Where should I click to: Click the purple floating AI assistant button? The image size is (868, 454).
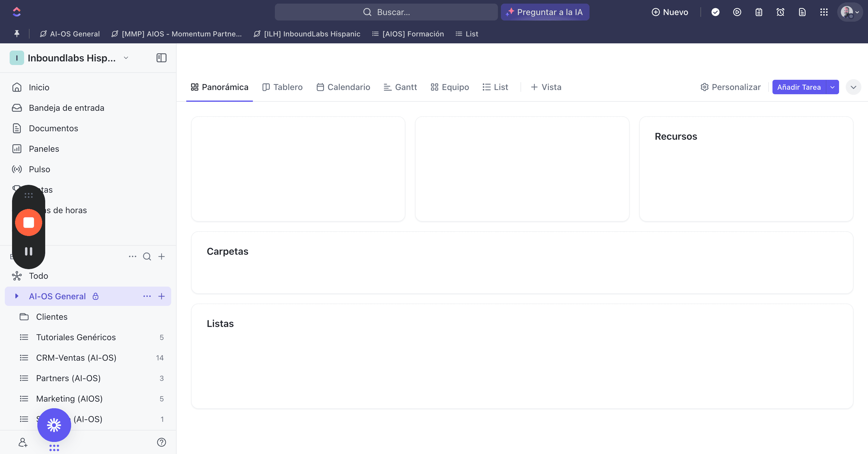(54, 425)
